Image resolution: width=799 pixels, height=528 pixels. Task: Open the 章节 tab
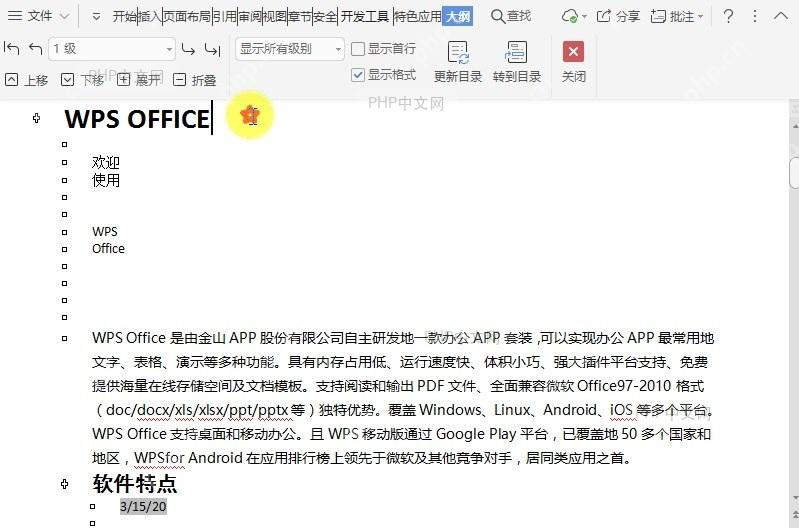pos(299,16)
